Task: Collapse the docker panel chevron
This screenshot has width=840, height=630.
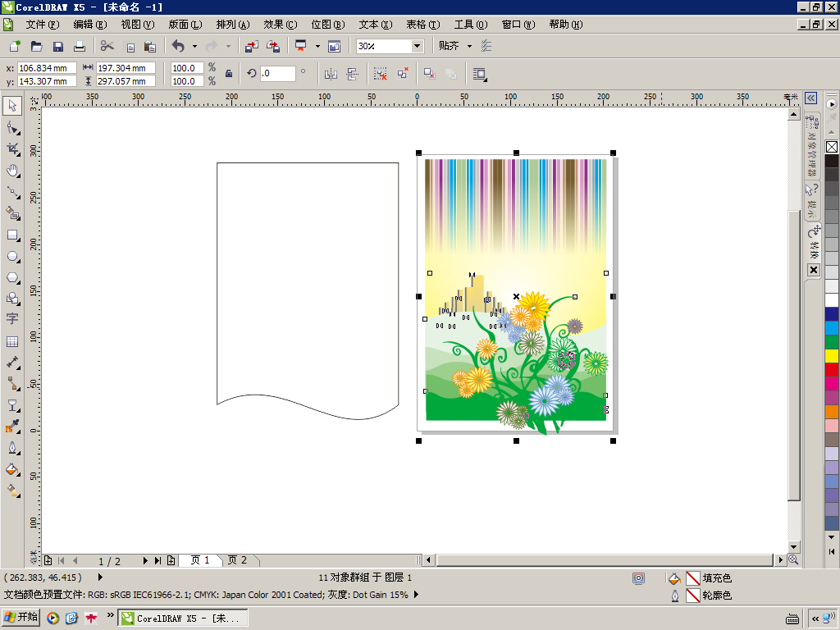Action: (x=811, y=98)
